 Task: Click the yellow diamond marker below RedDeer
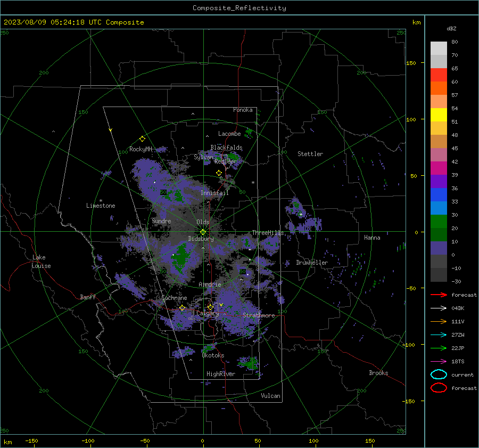click(219, 173)
